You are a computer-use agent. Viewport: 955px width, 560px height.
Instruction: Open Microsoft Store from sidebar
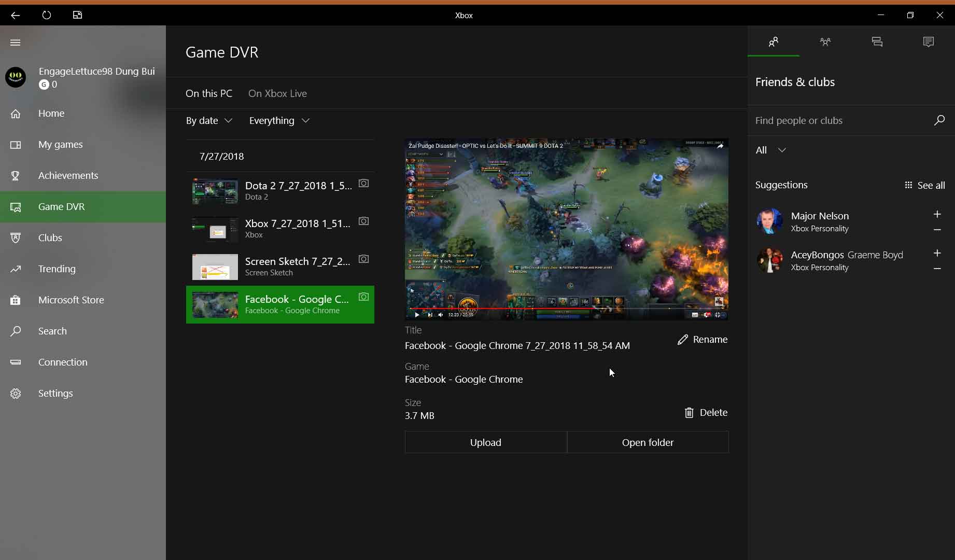pyautogui.click(x=83, y=300)
